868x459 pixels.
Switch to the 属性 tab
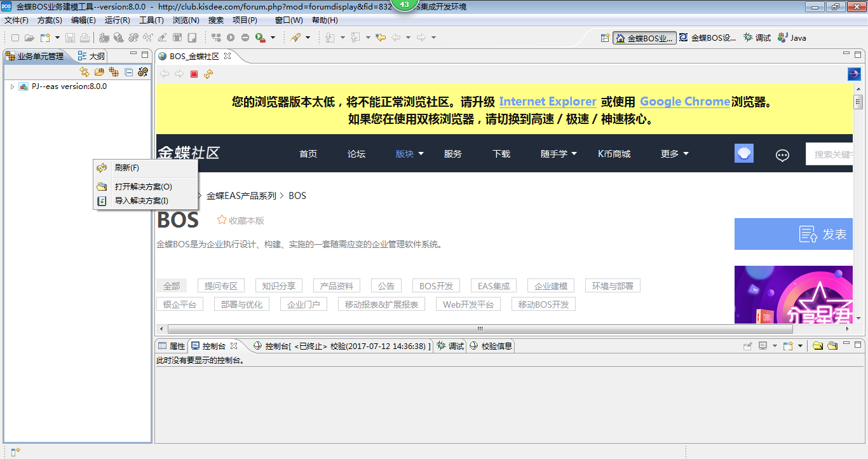pyautogui.click(x=172, y=346)
